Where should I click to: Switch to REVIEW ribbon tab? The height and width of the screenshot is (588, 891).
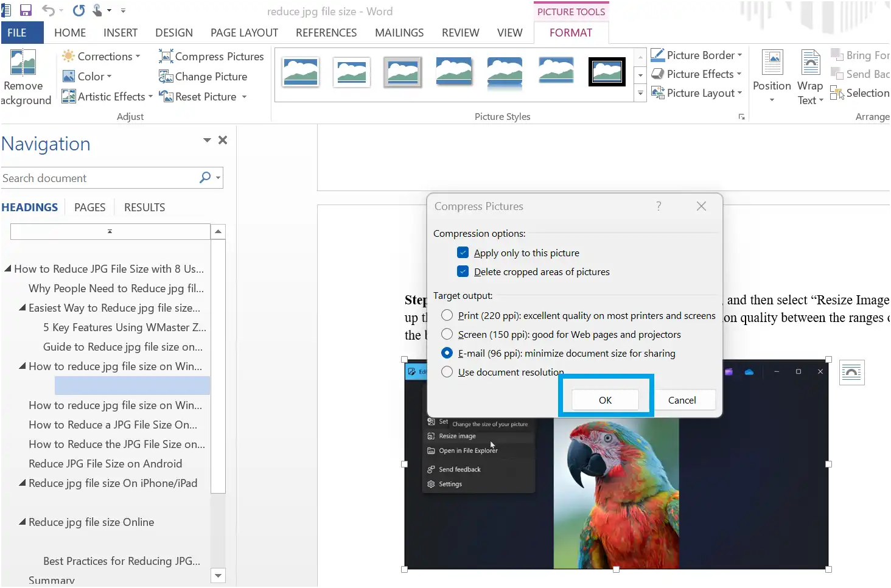(x=461, y=32)
